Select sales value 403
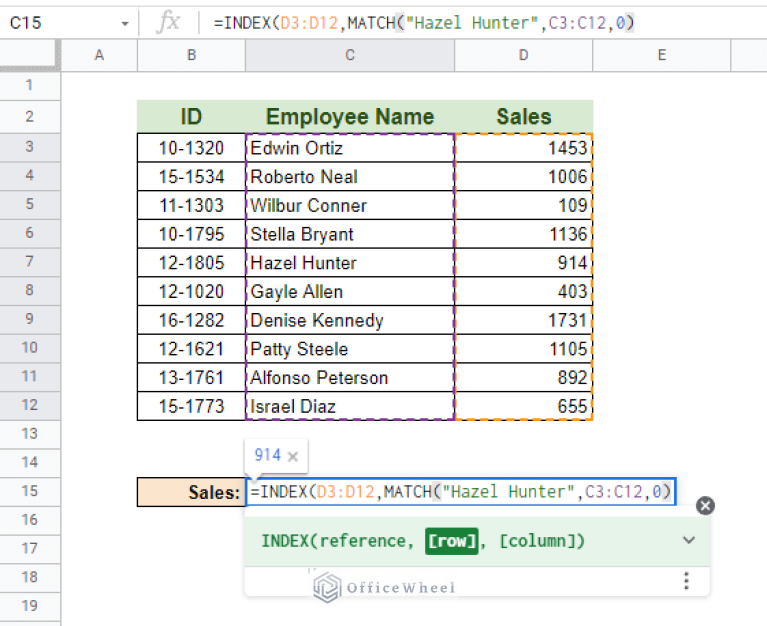Screen dimensions: 767x626 point(523,291)
